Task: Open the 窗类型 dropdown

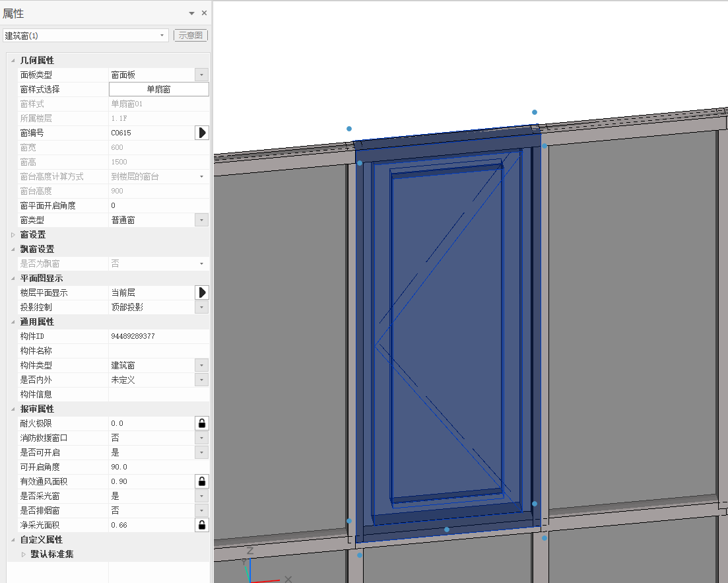Action: pos(202,220)
